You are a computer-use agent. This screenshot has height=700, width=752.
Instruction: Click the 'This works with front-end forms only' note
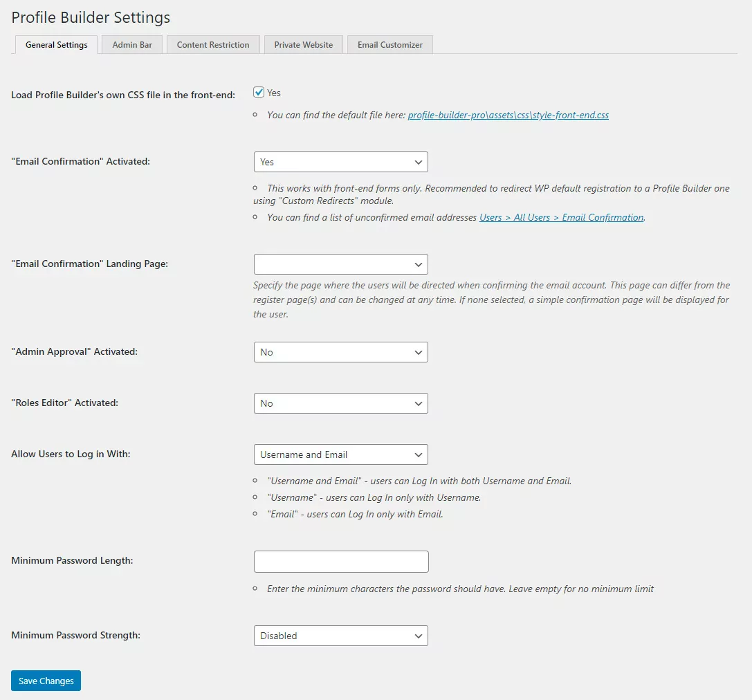[345, 188]
